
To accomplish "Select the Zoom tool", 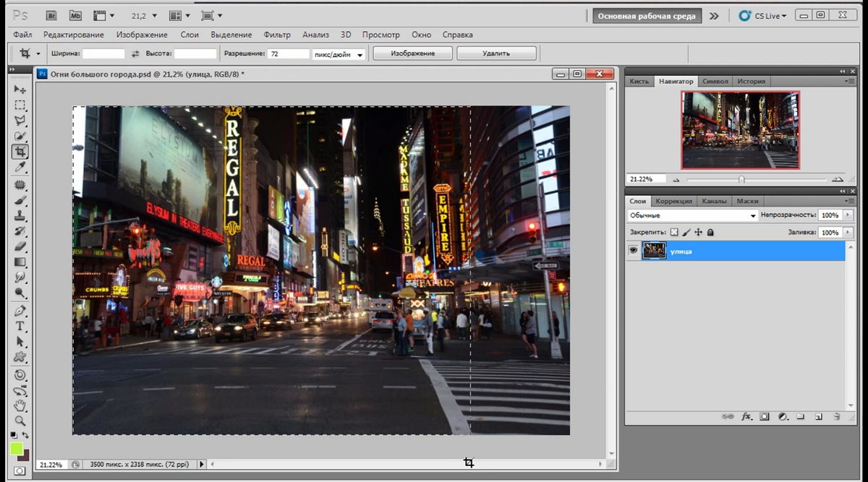I will [x=20, y=420].
